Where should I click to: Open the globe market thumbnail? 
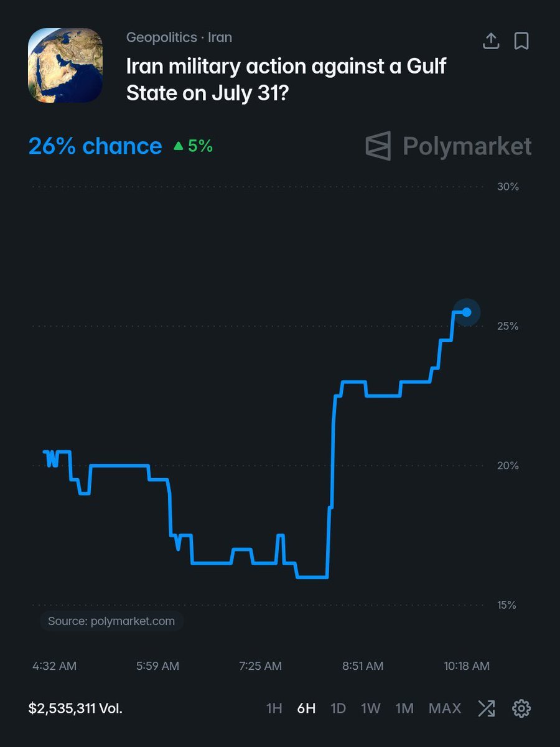click(x=65, y=65)
